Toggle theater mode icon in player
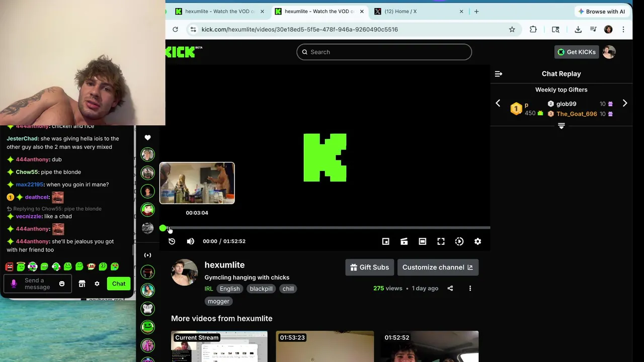 [423, 241]
